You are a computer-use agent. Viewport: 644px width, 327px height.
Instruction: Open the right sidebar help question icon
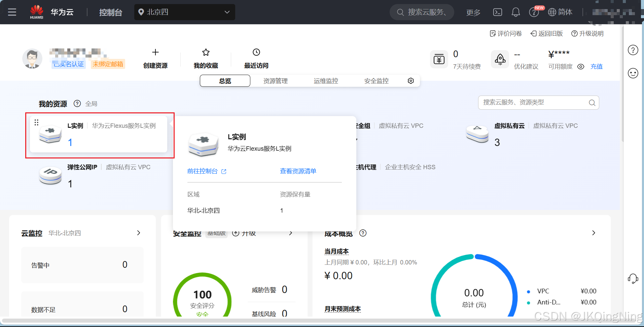point(633,50)
